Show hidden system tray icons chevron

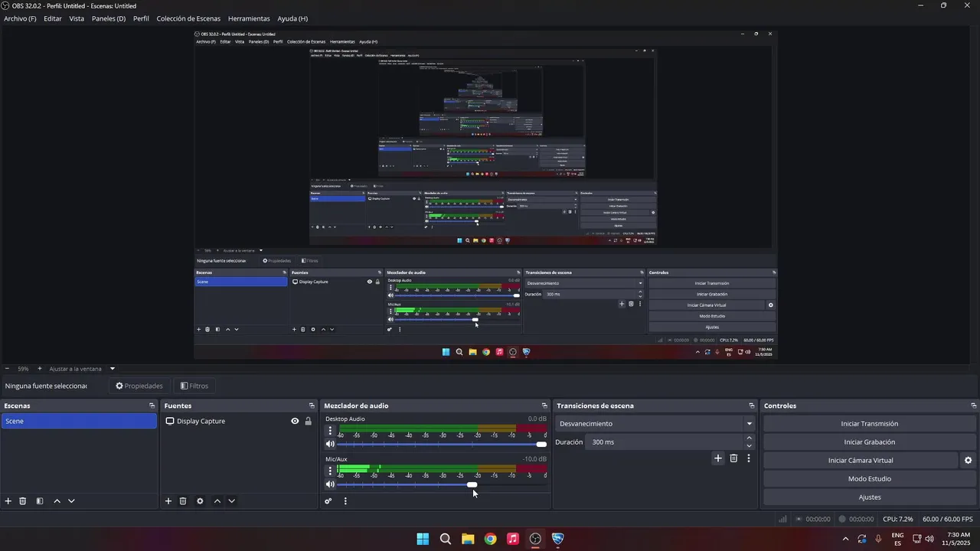(x=846, y=539)
